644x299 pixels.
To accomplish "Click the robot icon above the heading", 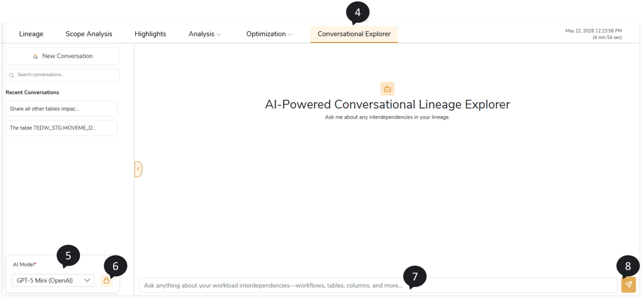I will [x=387, y=89].
